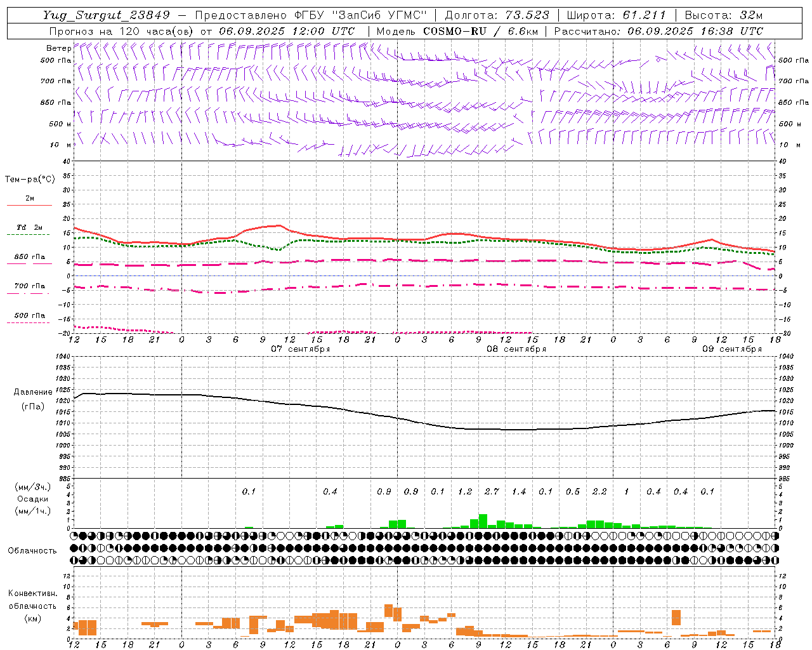Click the tallest green precipitation bar
The image size is (812, 650).
coord(483,521)
